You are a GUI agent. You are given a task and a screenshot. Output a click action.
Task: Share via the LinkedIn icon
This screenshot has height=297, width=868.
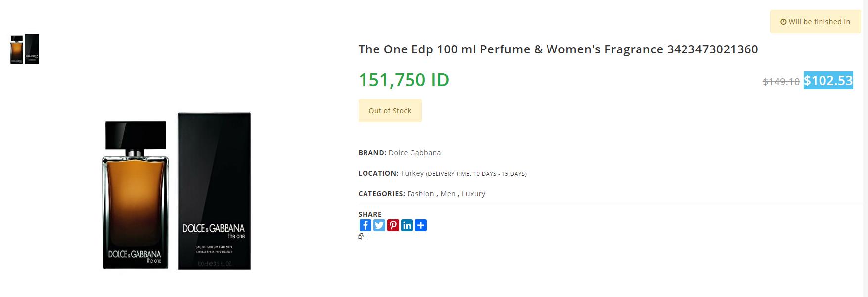(x=407, y=225)
